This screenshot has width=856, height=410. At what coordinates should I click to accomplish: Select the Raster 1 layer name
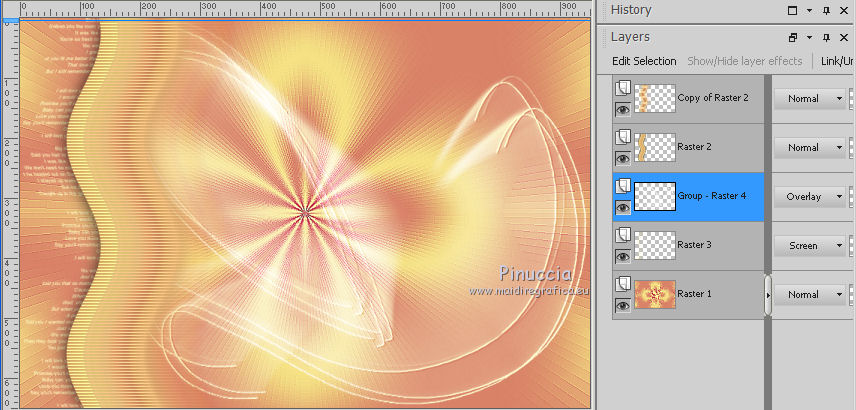(x=694, y=294)
